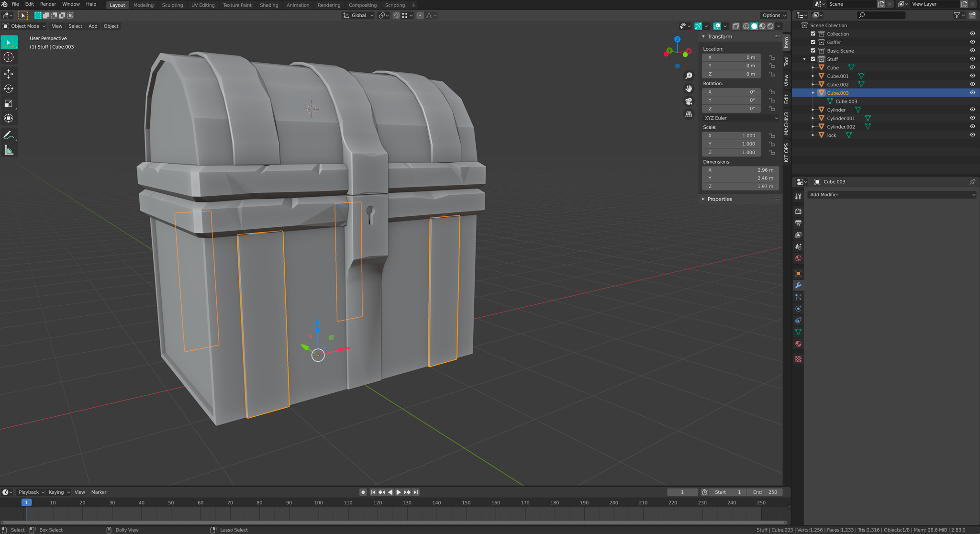Viewport: 980px width, 534px height.
Task: Switch to the Sculpting workspace tab
Action: (172, 5)
